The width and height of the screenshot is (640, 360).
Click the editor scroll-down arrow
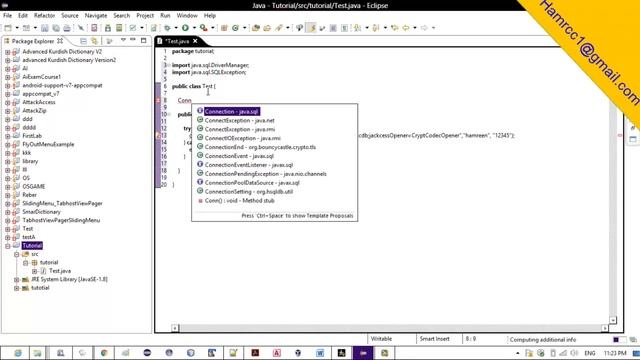[613, 320]
